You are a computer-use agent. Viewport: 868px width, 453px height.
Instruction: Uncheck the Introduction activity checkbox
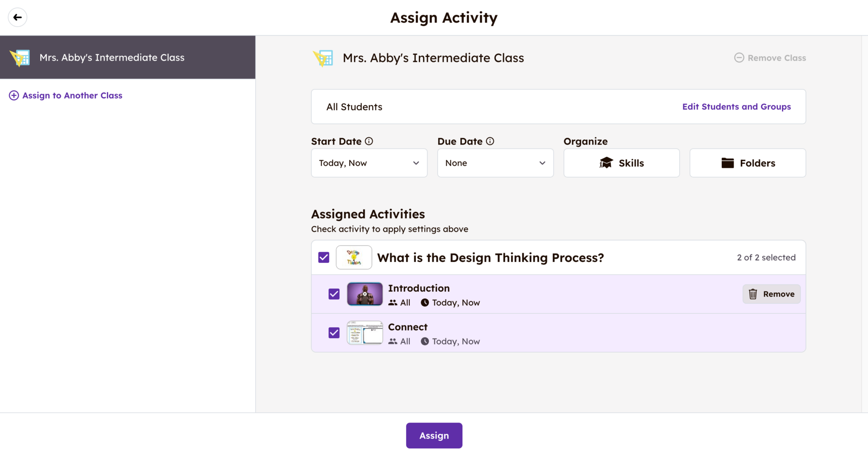pyautogui.click(x=334, y=294)
